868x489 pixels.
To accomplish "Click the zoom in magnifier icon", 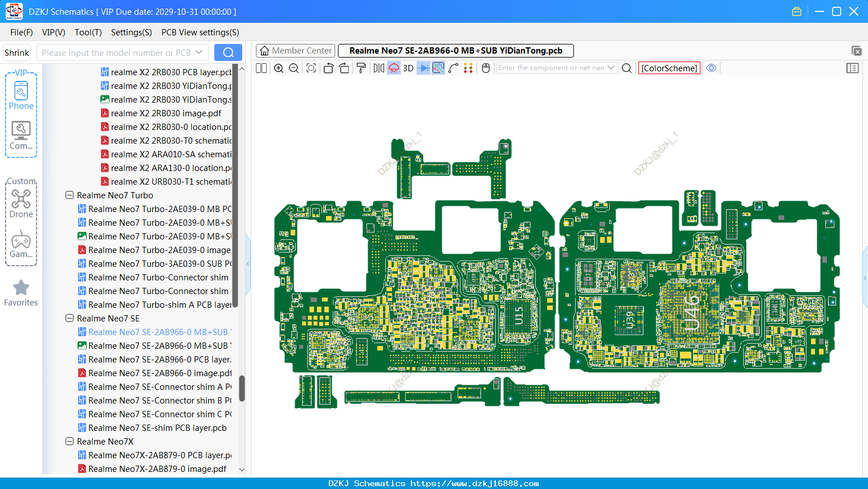I will click(279, 68).
